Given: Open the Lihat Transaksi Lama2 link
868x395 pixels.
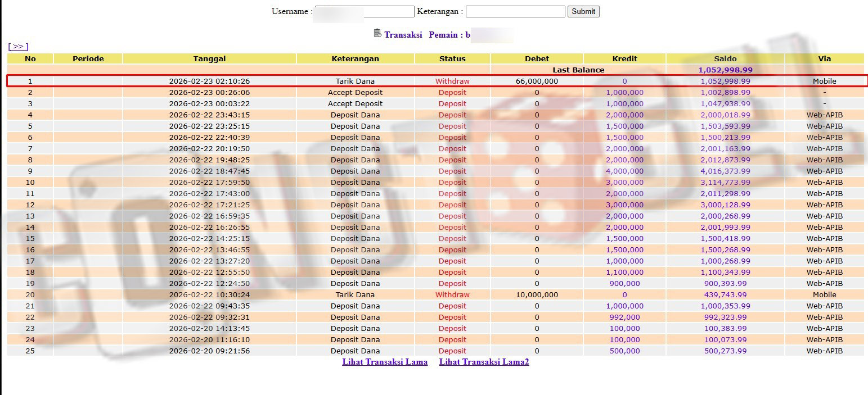Looking at the screenshot, I should click(x=484, y=362).
